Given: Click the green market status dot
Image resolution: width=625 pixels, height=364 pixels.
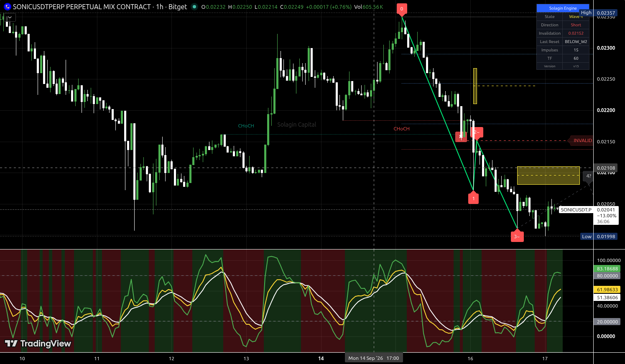Looking at the screenshot, I should pos(194,7).
